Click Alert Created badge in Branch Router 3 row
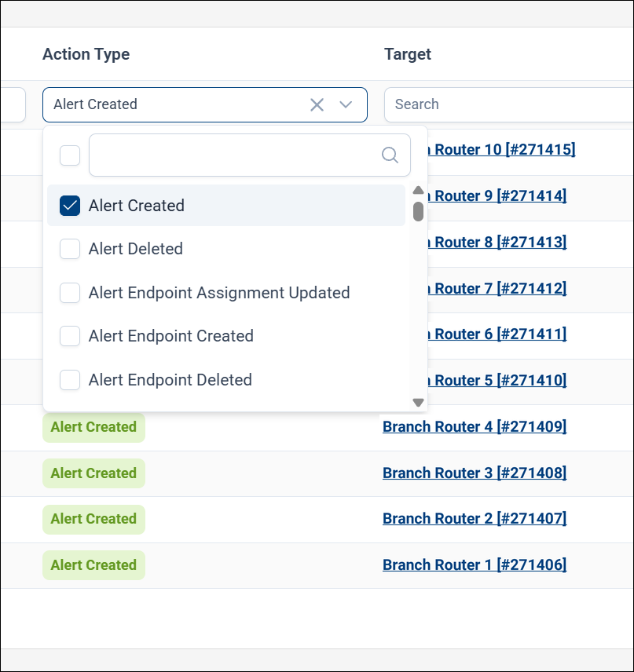634x672 pixels. tap(93, 473)
